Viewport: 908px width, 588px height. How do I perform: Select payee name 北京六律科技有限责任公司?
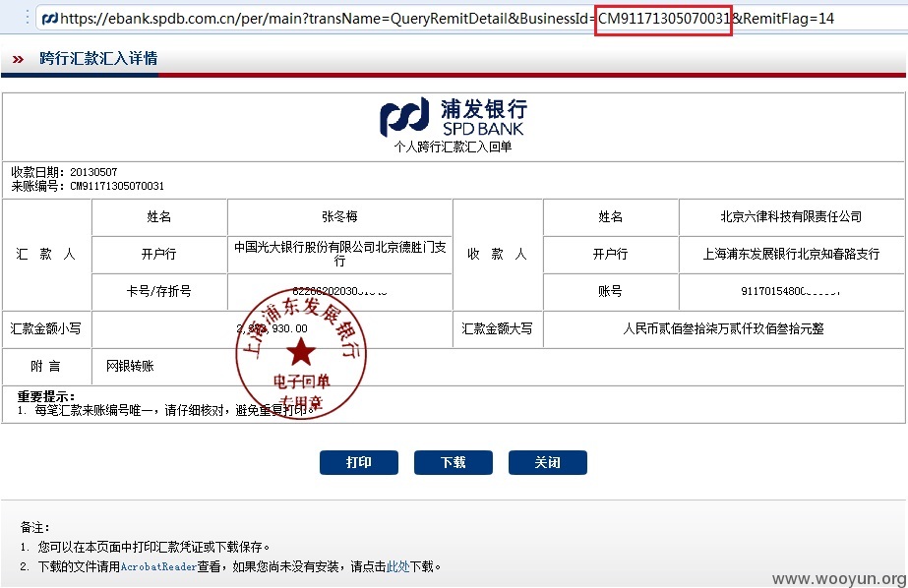click(791, 216)
